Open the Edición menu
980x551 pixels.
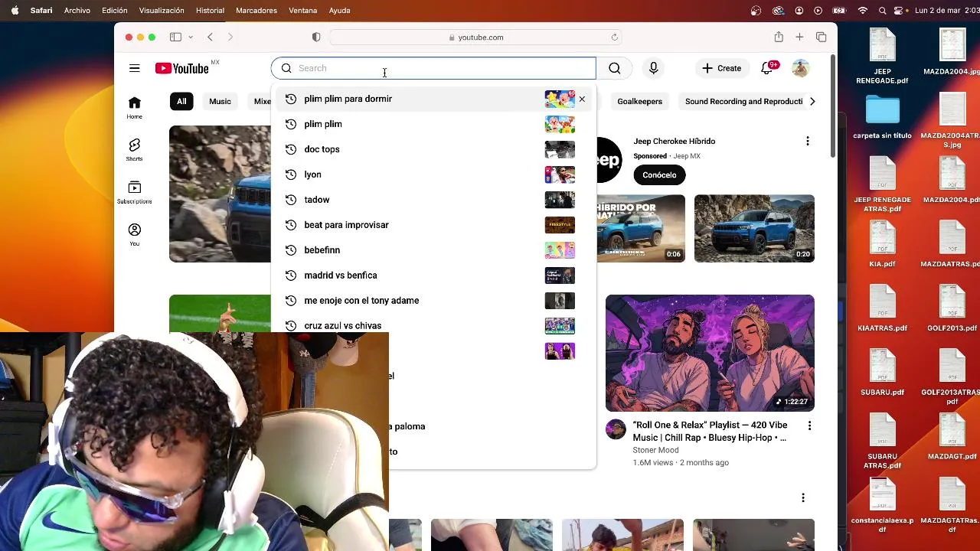[114, 10]
